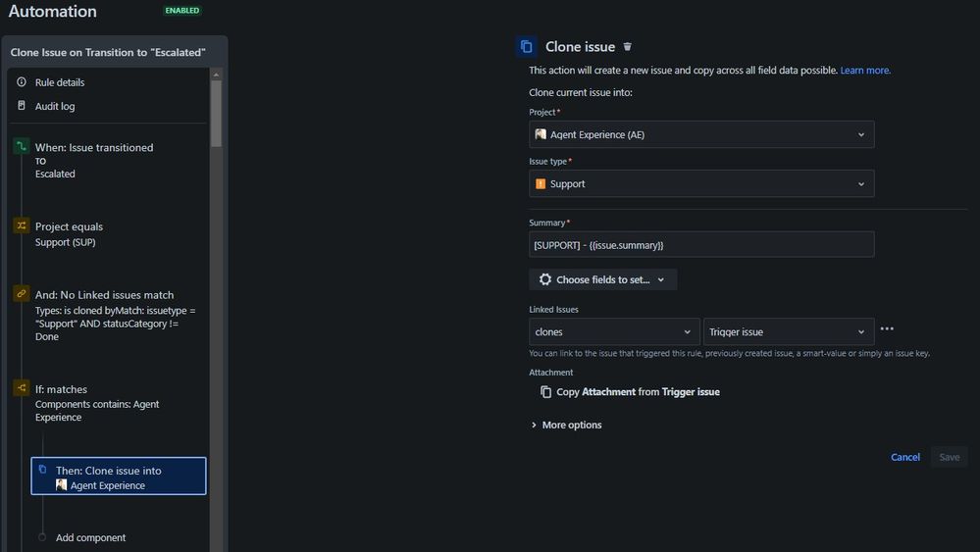980x552 pixels.
Task: Click the Automation page heading
Action: point(53,11)
